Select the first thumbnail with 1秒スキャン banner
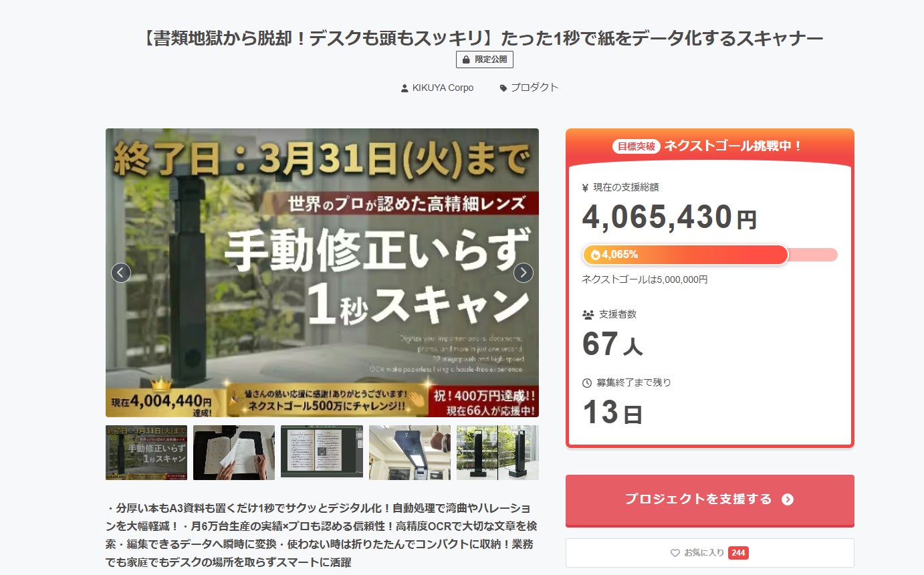Image resolution: width=924 pixels, height=575 pixels. coord(146,453)
